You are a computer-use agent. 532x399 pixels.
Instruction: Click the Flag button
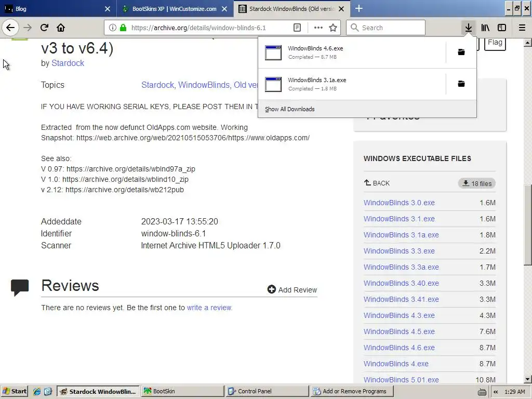(x=495, y=43)
